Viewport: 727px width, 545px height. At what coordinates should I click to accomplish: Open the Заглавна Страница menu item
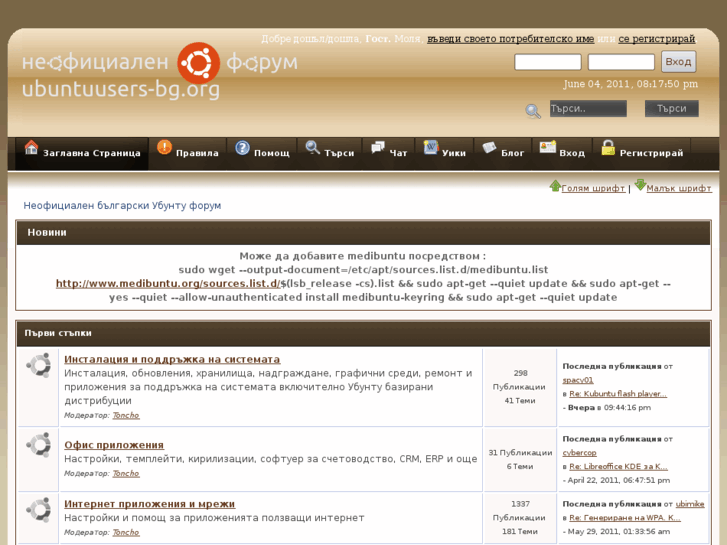coord(82,153)
